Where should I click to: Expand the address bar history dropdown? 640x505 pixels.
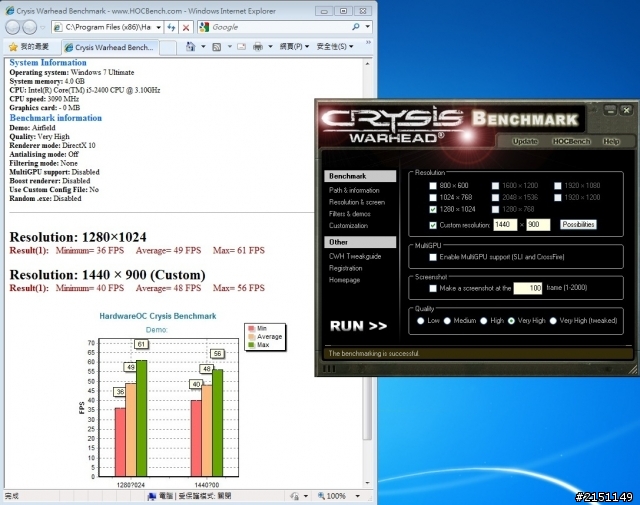coord(158,27)
